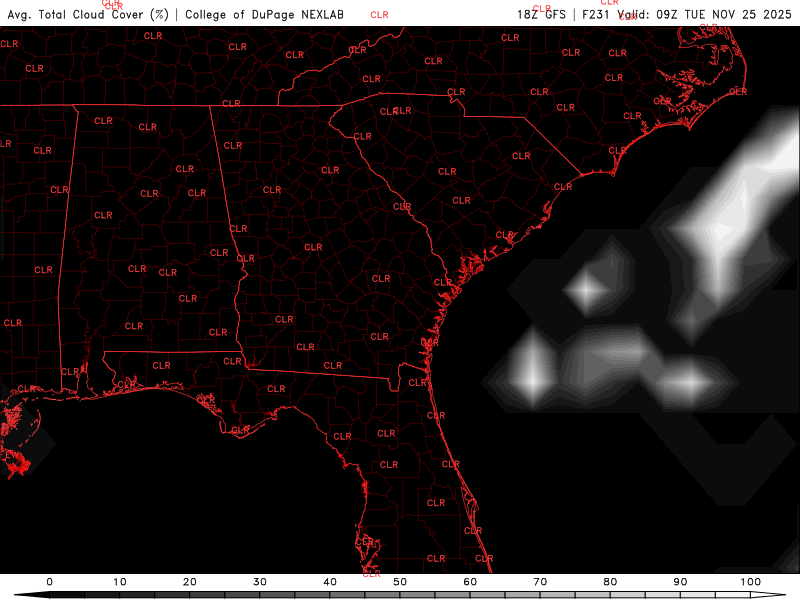Viewport: 800px width, 600px height.
Task: Click the '100' color scale label
Action: point(751,582)
